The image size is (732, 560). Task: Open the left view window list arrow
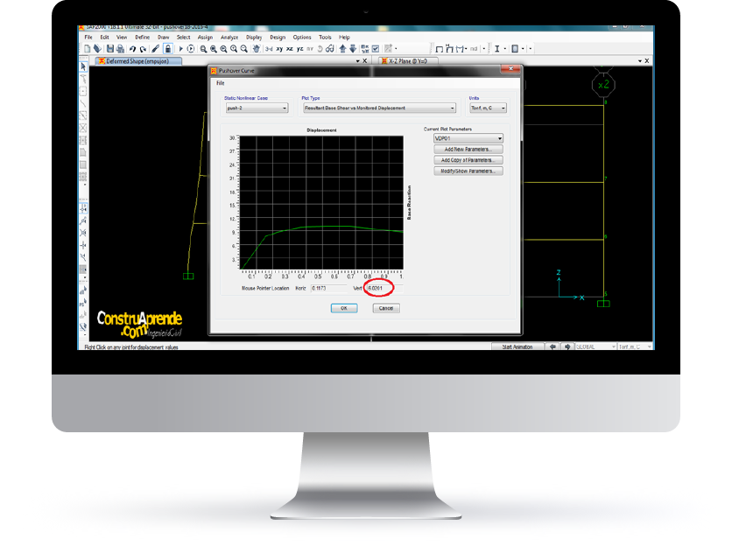pyautogui.click(x=357, y=61)
